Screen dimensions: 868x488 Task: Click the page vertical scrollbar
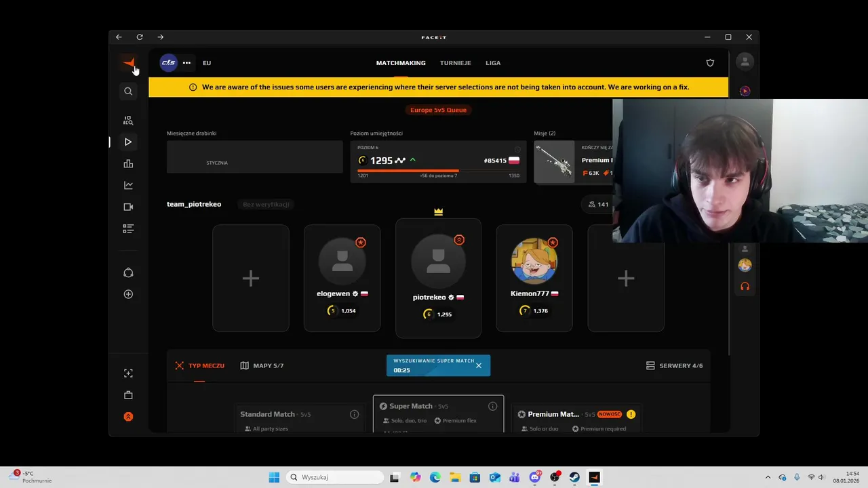(730, 203)
